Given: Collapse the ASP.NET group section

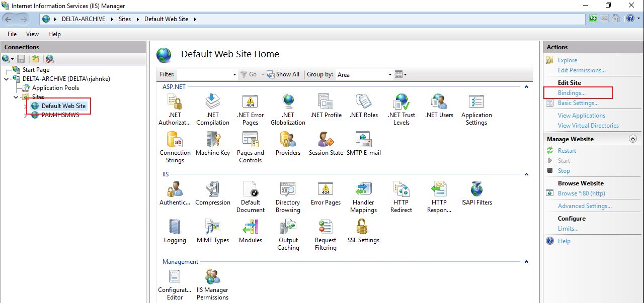Looking at the screenshot, I should pyautogui.click(x=526, y=87).
